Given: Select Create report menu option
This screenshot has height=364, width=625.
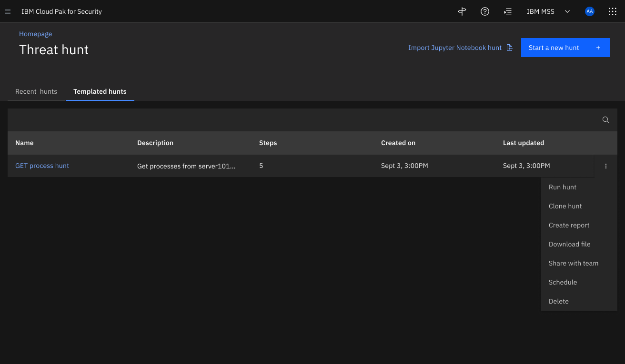Looking at the screenshot, I should point(579,225).
